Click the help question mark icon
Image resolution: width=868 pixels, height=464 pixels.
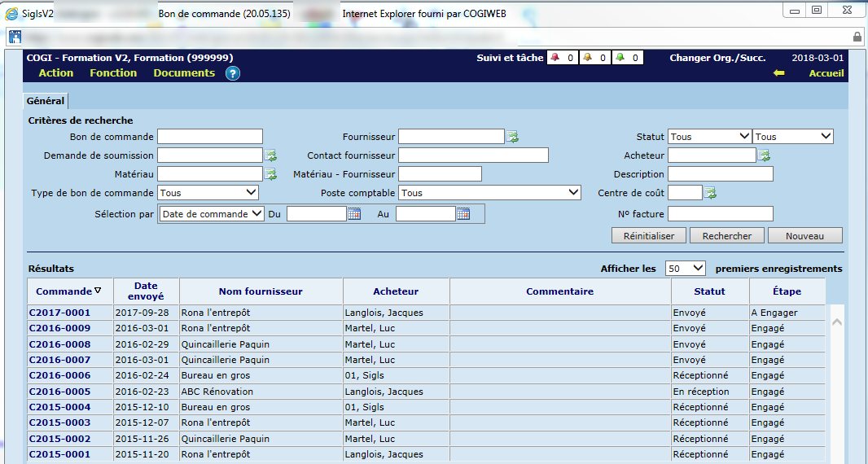(233, 73)
